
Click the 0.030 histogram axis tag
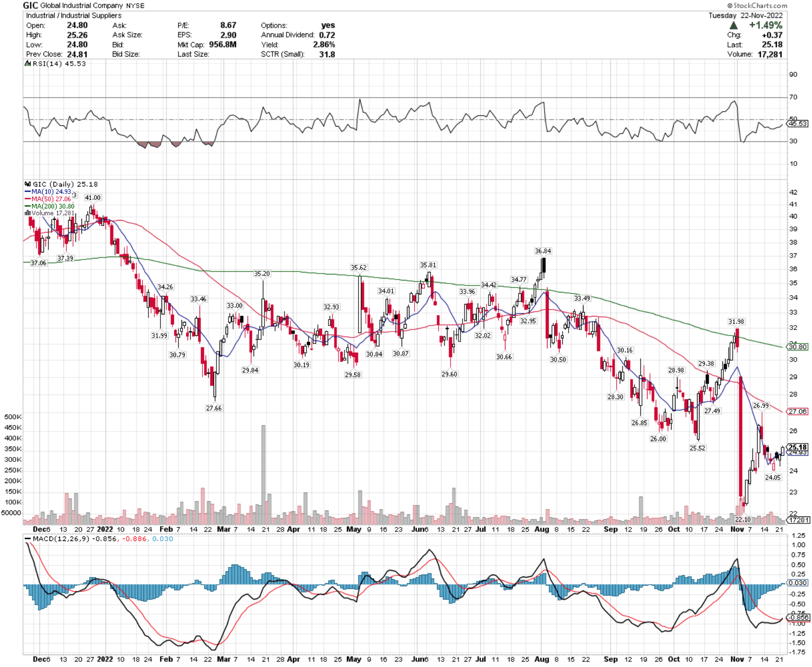[x=797, y=582]
